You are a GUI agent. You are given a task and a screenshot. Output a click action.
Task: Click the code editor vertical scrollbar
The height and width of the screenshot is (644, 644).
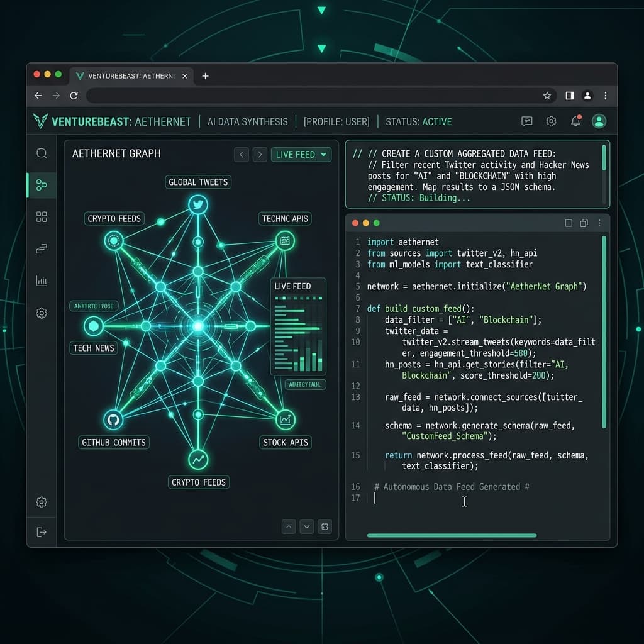click(604, 332)
